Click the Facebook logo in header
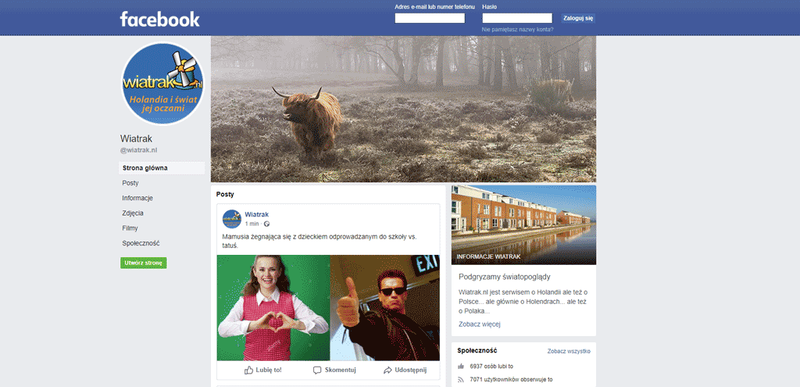The height and width of the screenshot is (387, 800). 160,19
